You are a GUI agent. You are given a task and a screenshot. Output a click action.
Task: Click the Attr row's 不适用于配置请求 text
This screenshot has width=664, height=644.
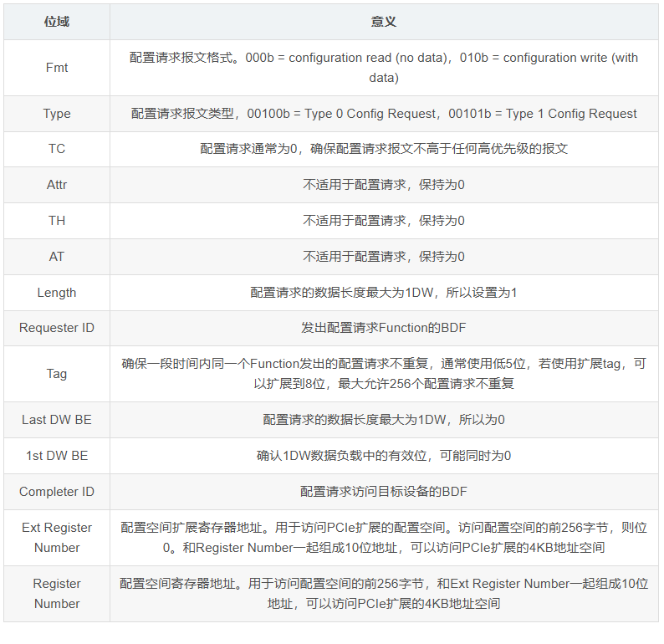point(384,185)
